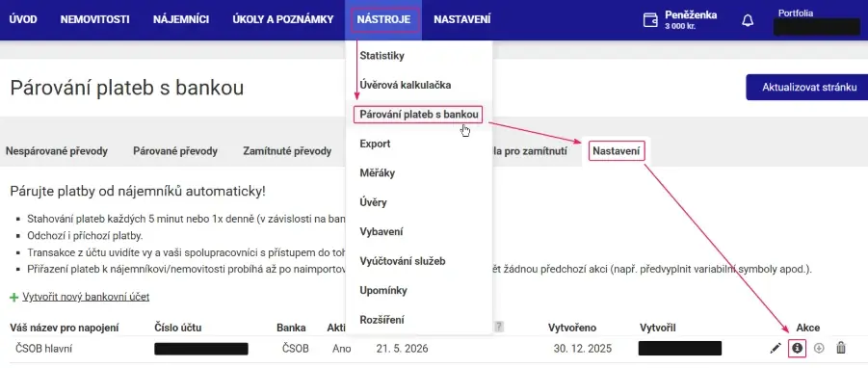Choose Statistiky from the dropdown
The image size is (868, 368).
click(381, 56)
